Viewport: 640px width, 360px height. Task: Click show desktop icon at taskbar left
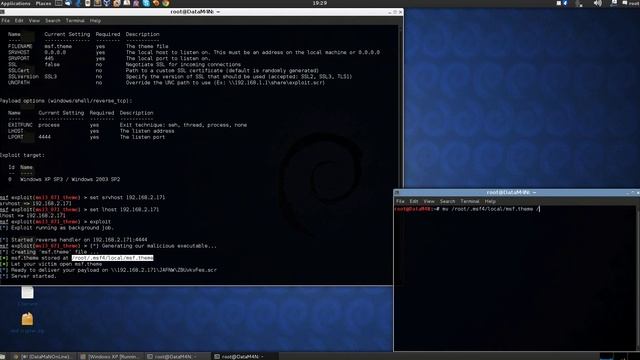3,357
